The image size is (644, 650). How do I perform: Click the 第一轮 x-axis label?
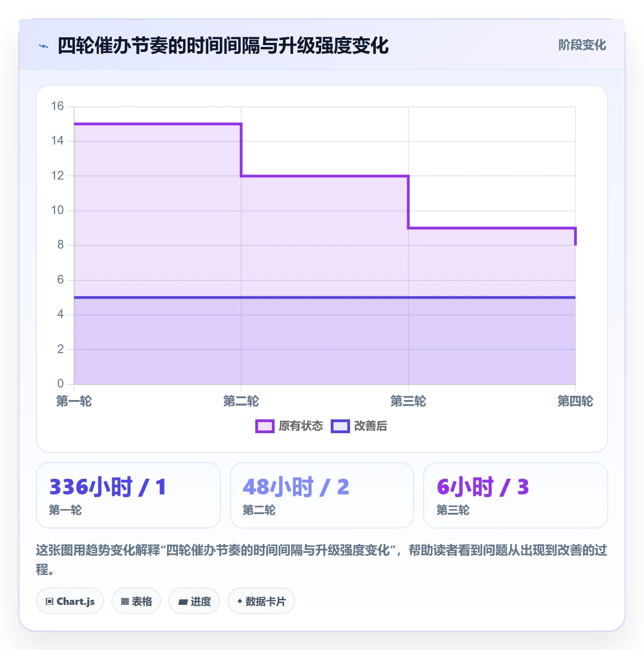74,401
